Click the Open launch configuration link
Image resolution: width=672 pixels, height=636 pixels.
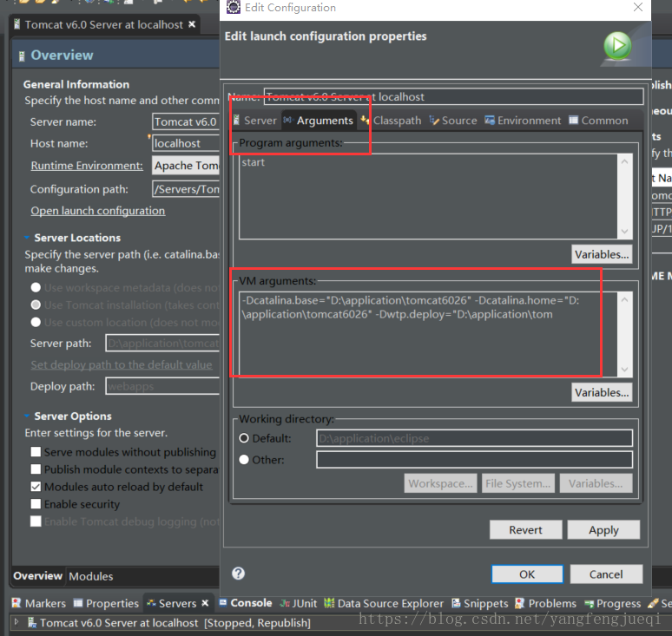click(98, 211)
